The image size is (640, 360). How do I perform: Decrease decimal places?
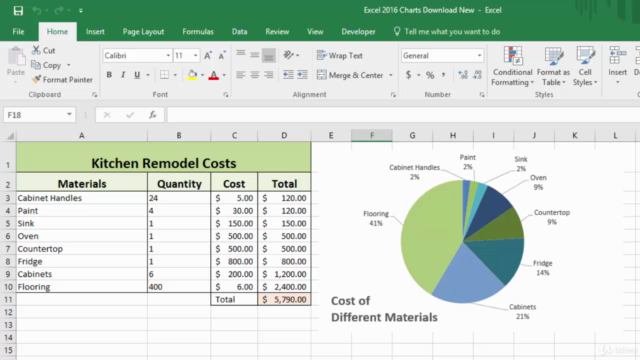[477, 75]
